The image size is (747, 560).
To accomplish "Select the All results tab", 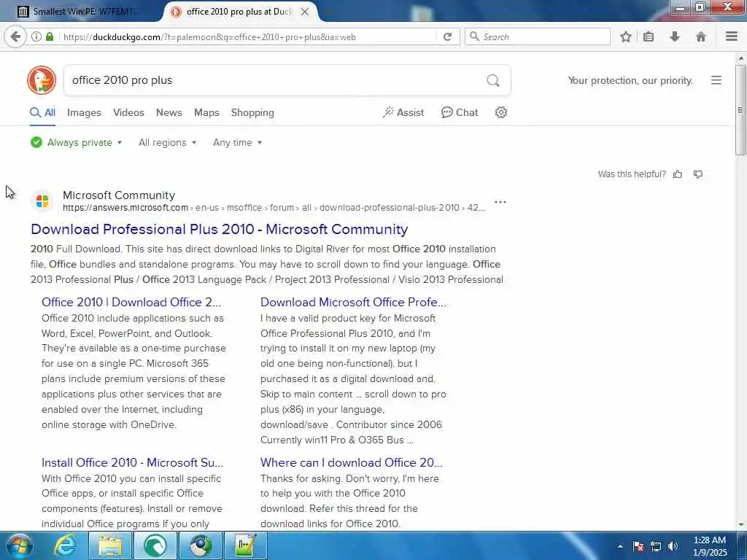I will (43, 113).
